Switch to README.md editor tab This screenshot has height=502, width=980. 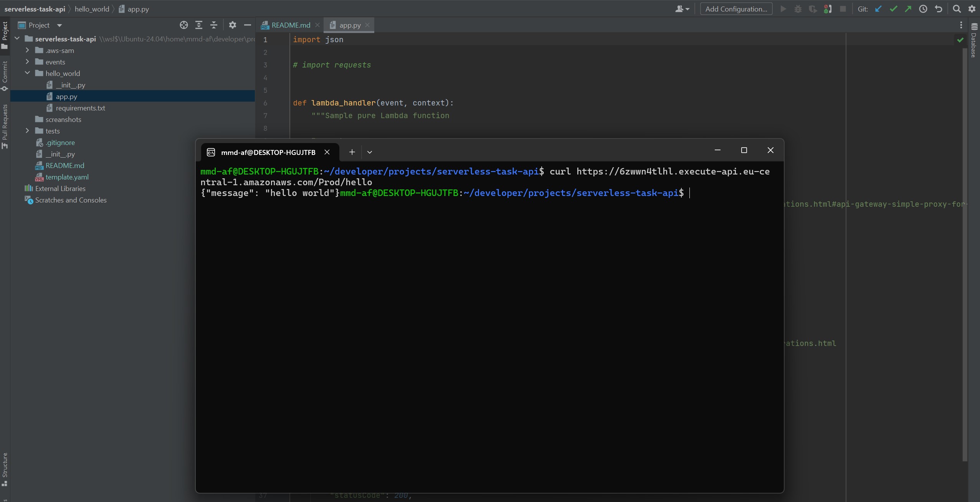point(290,25)
